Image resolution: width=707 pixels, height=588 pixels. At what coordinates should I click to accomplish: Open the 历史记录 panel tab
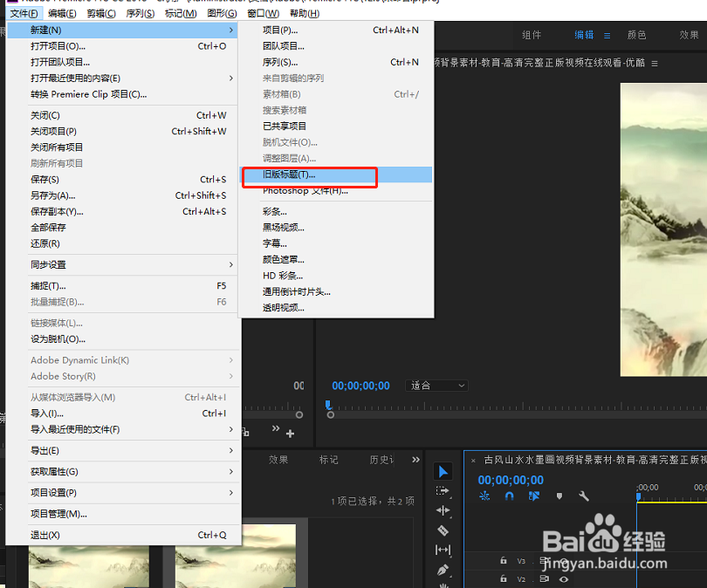tap(381, 460)
